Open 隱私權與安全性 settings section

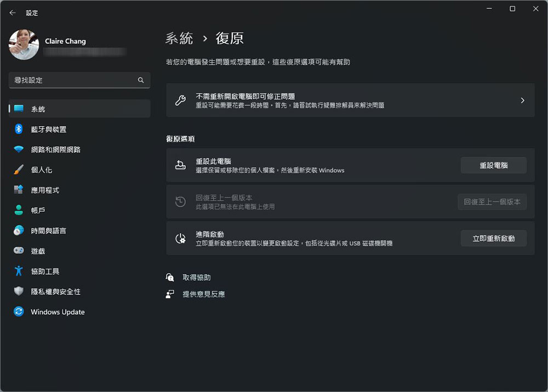pyautogui.click(x=55, y=292)
